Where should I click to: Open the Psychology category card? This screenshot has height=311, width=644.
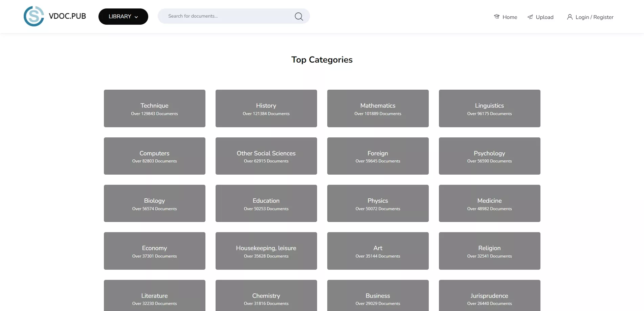[490, 156]
